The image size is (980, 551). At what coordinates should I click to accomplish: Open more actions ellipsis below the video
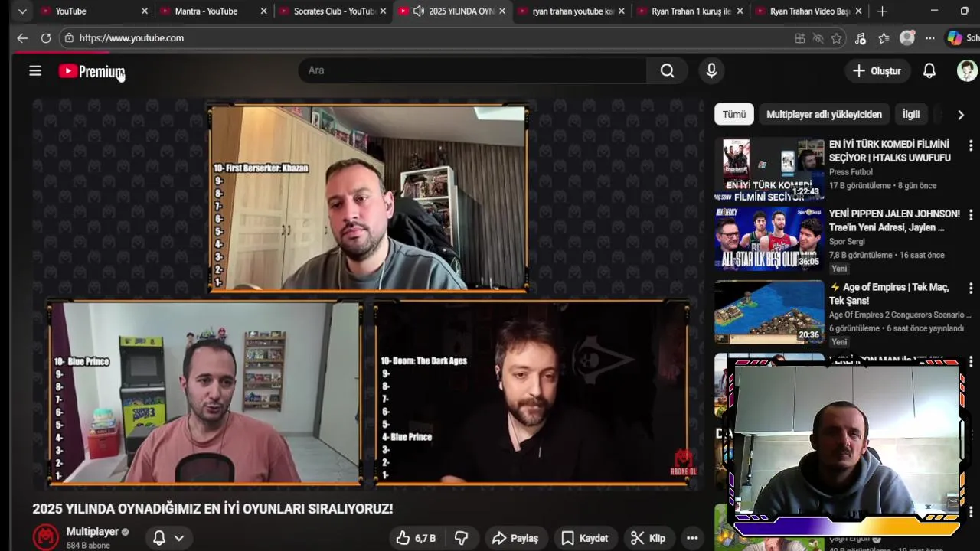(x=692, y=538)
